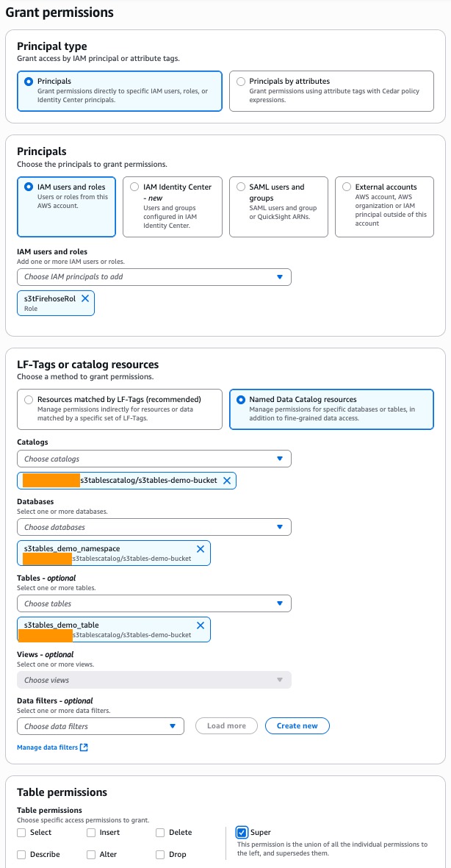Remove s3tables_demo_table via X icon

[200, 625]
